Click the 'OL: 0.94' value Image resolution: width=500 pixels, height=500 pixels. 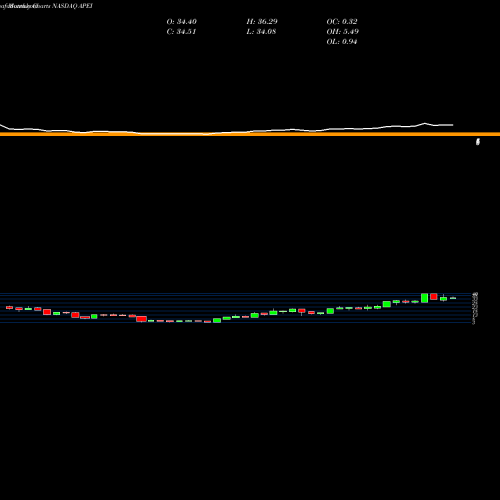pyautogui.click(x=342, y=42)
